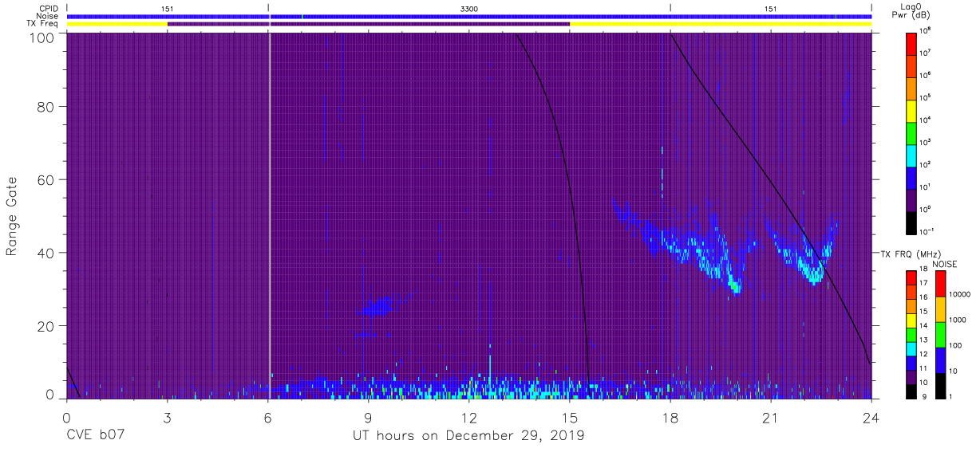Viewport: 980px width, 452px height.
Task: Pick the red top segment of Lag0 power colorbar
Action: coord(911,42)
